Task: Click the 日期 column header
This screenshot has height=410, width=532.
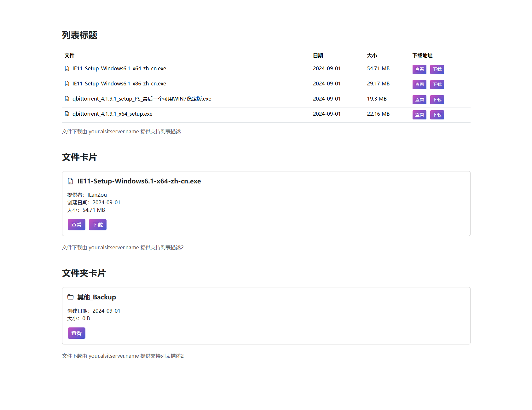Action: 318,55
